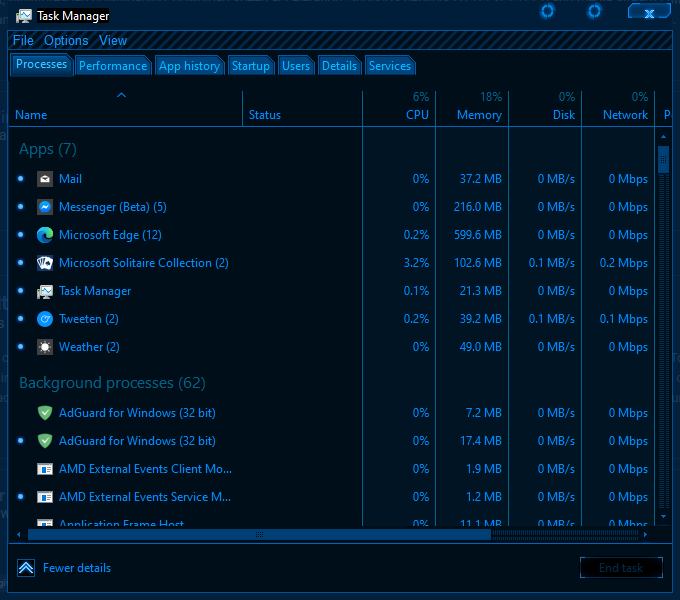Expand the Messenger (Beta) process group
Screen dimensions: 680x600
20,207
